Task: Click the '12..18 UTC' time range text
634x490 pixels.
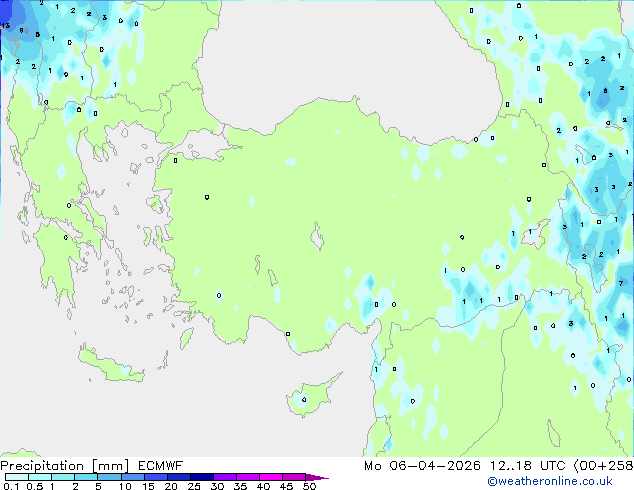Action: point(528,466)
